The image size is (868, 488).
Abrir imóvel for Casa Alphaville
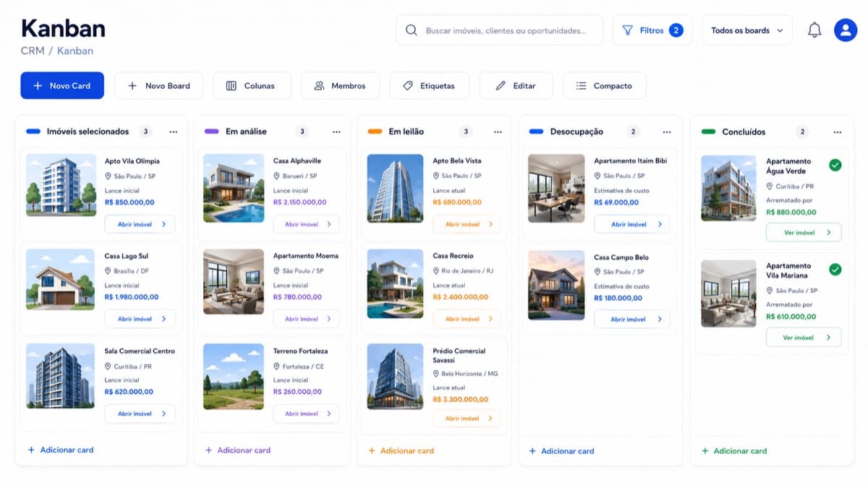(307, 224)
